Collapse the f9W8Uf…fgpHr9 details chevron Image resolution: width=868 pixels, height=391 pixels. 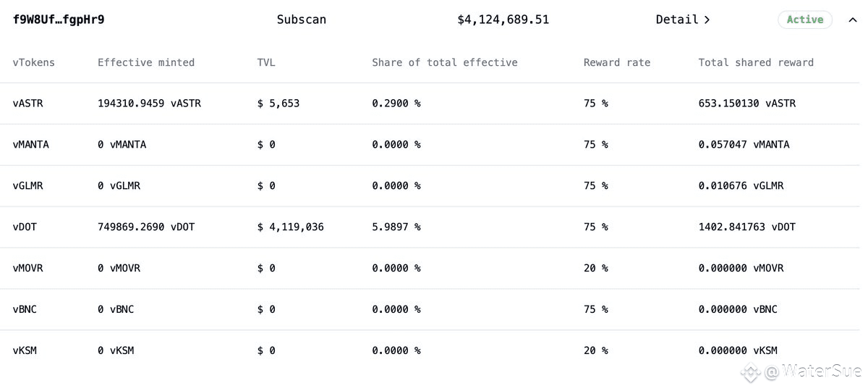(x=852, y=20)
